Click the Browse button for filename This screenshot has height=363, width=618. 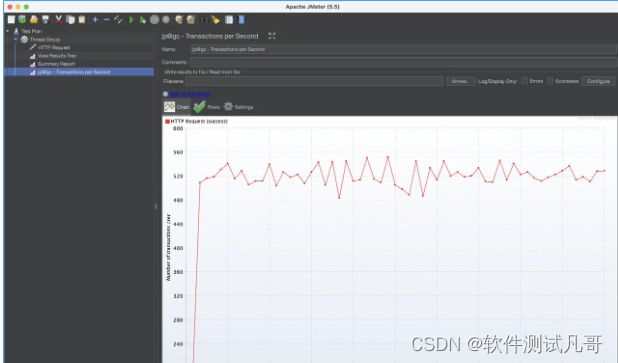(x=460, y=81)
